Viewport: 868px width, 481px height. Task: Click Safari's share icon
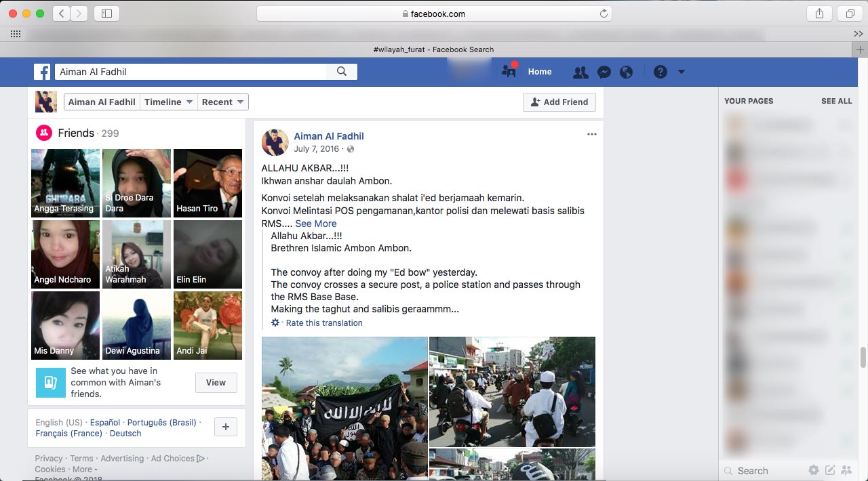[x=819, y=14]
